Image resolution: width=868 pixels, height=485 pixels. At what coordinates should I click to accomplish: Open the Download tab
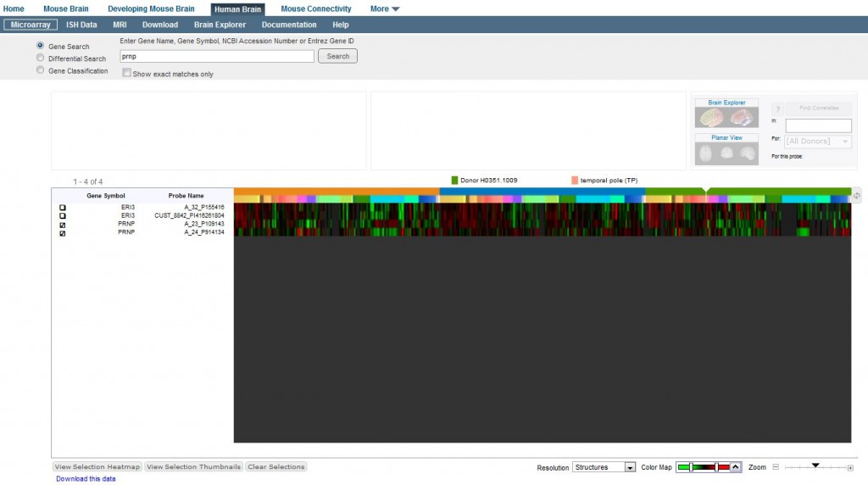(x=160, y=25)
